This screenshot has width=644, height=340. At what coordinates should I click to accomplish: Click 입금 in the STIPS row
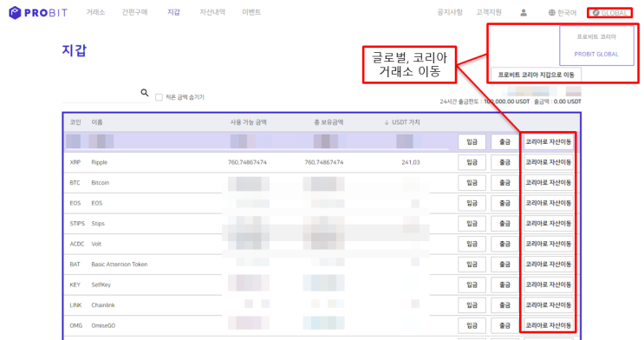pos(472,223)
